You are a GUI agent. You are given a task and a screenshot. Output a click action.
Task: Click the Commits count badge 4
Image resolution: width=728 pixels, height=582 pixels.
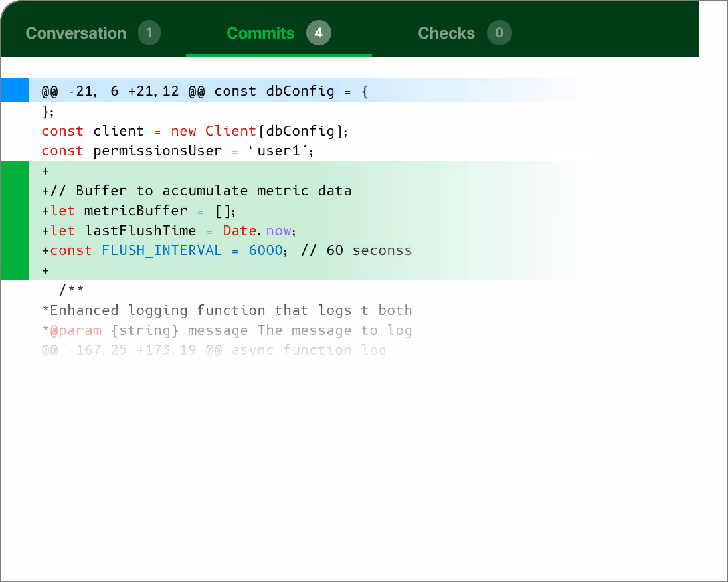(319, 33)
